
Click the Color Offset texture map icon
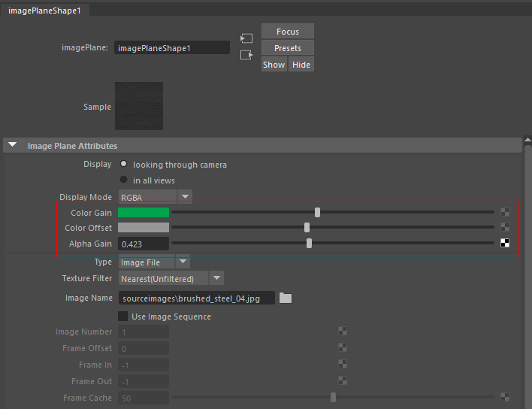505,228
